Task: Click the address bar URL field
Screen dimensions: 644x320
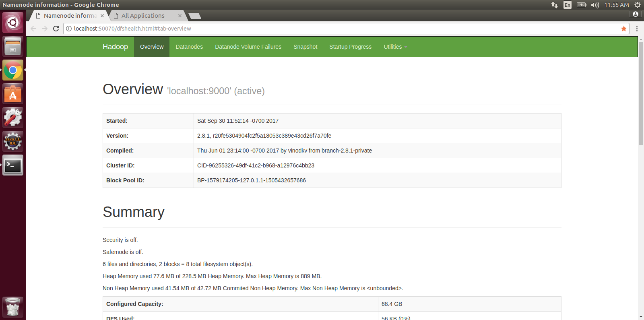Action: coord(346,29)
